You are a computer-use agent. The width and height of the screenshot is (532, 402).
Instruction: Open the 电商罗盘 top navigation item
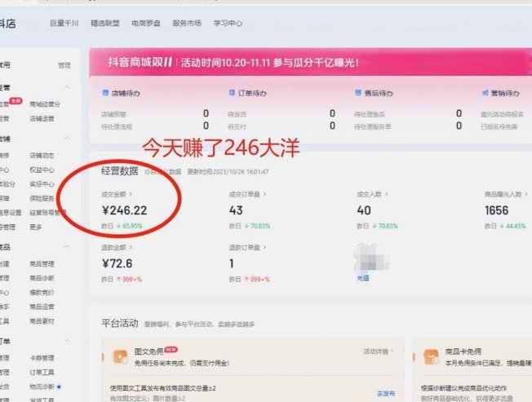[x=146, y=23]
